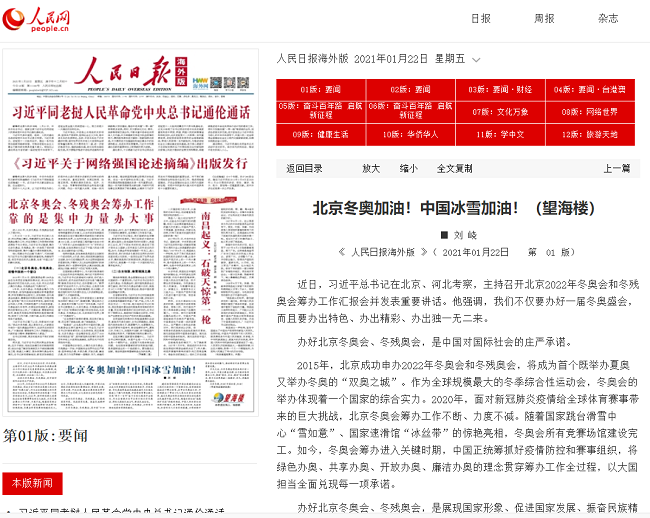Open the 日报 menu
This screenshot has width=650, height=518.
click(481, 19)
